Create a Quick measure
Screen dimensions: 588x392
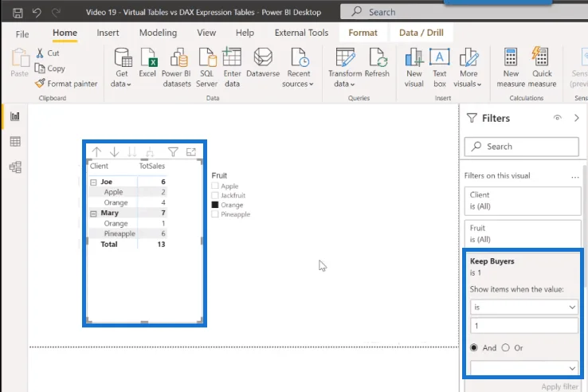(542, 68)
